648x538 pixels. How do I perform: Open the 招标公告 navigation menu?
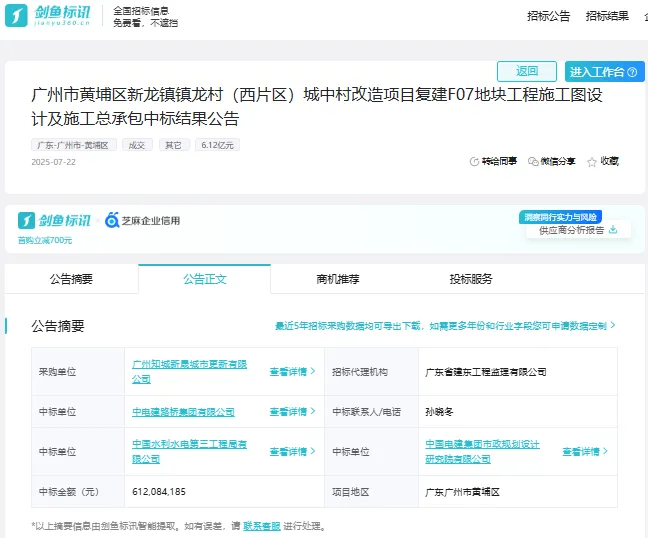tap(548, 16)
